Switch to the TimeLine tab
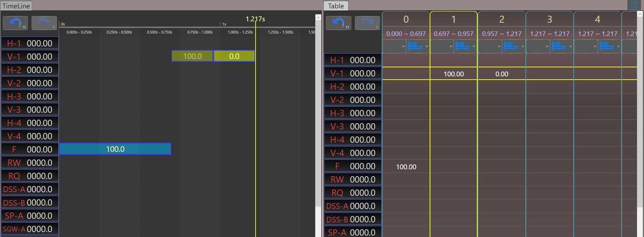The width and height of the screenshot is (644, 237). click(x=16, y=6)
